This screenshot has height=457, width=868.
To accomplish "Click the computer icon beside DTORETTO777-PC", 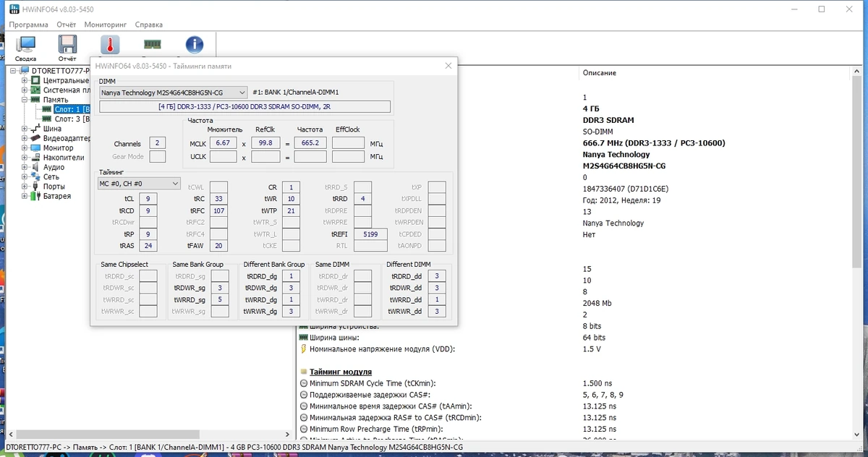I will click(25, 71).
